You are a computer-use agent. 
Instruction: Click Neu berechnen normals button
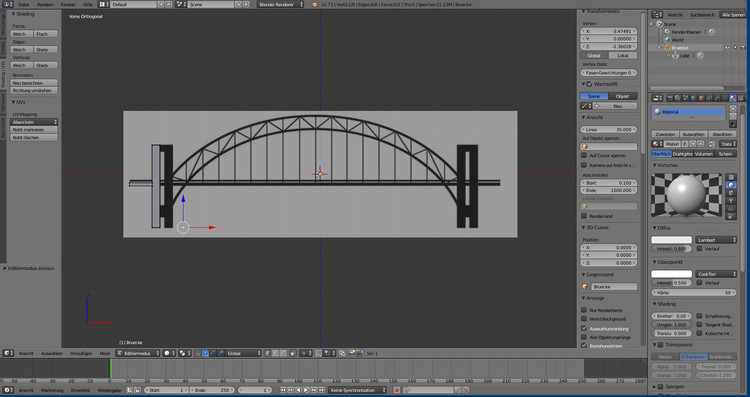coord(34,83)
